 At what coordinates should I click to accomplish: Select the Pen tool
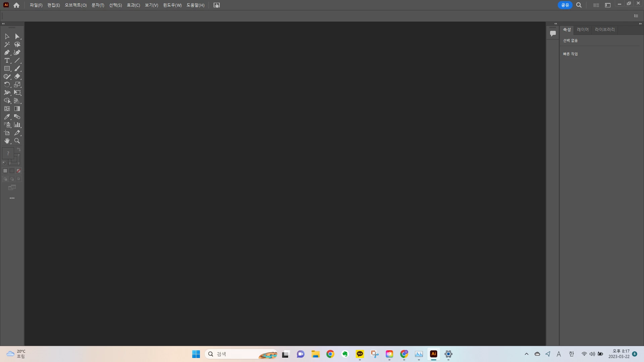tap(7, 52)
